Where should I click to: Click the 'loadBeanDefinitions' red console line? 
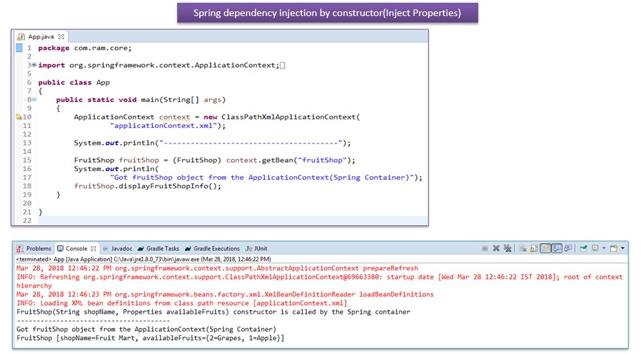pyautogui.click(x=225, y=294)
